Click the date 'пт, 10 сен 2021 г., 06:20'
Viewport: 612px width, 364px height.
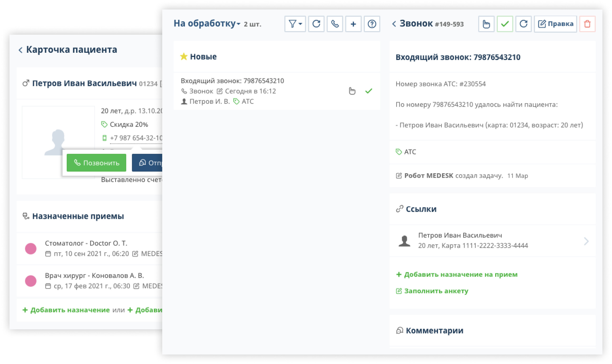91,254
